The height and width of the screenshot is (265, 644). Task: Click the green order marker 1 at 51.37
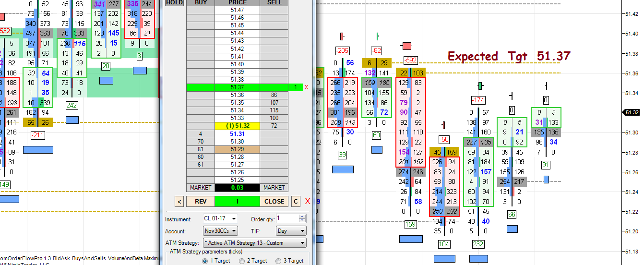pos(296,87)
